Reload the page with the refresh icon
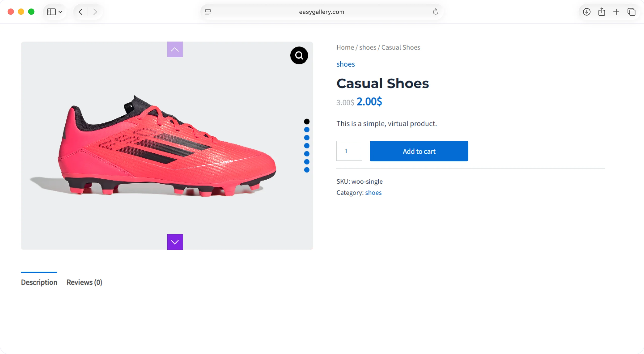644x354 pixels. coord(435,12)
